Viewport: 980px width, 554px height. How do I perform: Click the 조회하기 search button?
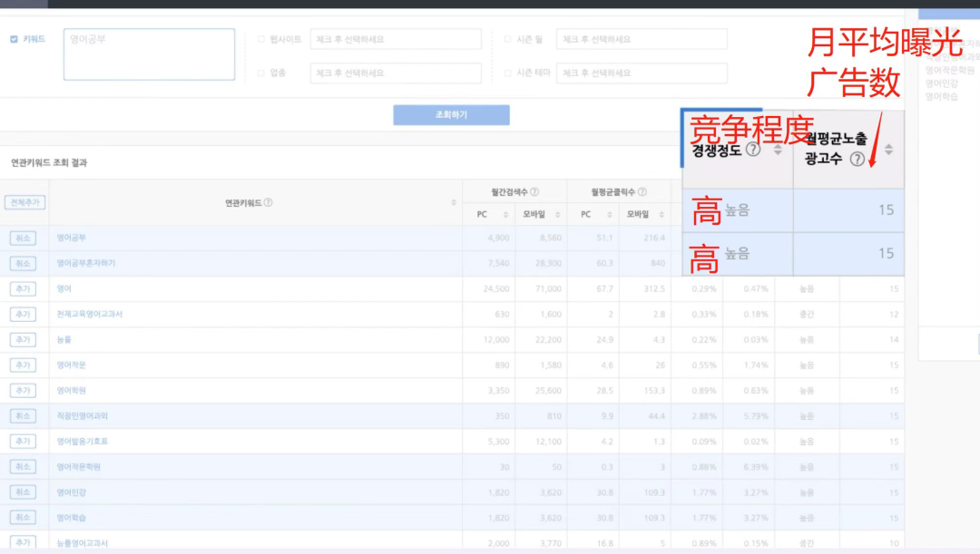pyautogui.click(x=451, y=115)
